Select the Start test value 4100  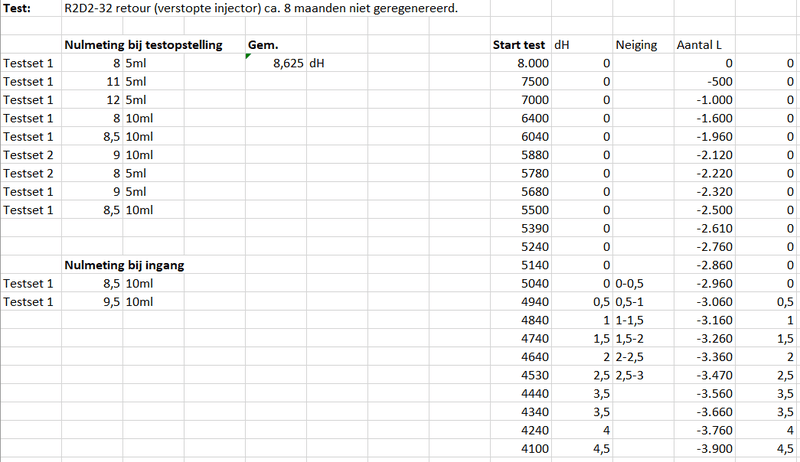click(x=535, y=449)
